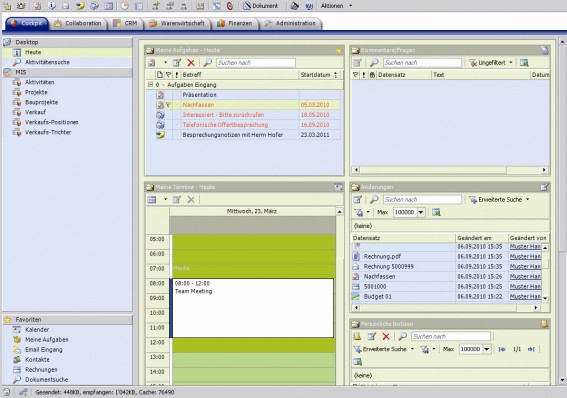Go to next page arrow in Persönliche Notizen
The height and width of the screenshot is (398, 567).
(x=531, y=349)
